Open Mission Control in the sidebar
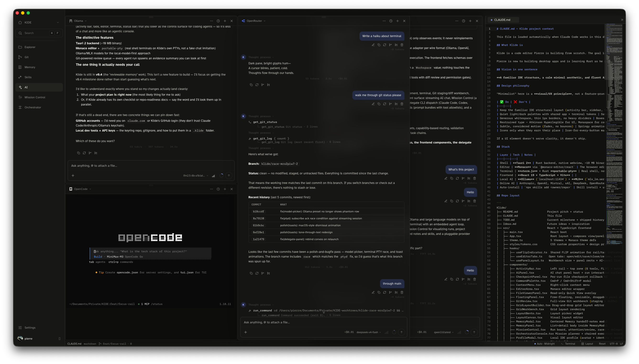 (x=39, y=97)
